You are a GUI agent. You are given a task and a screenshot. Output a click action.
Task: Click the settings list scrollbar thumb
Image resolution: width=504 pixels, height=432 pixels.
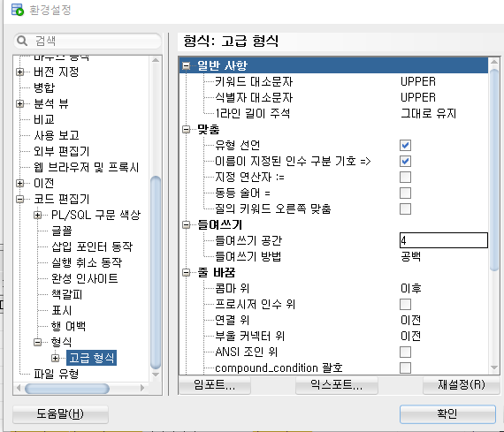coord(494,170)
